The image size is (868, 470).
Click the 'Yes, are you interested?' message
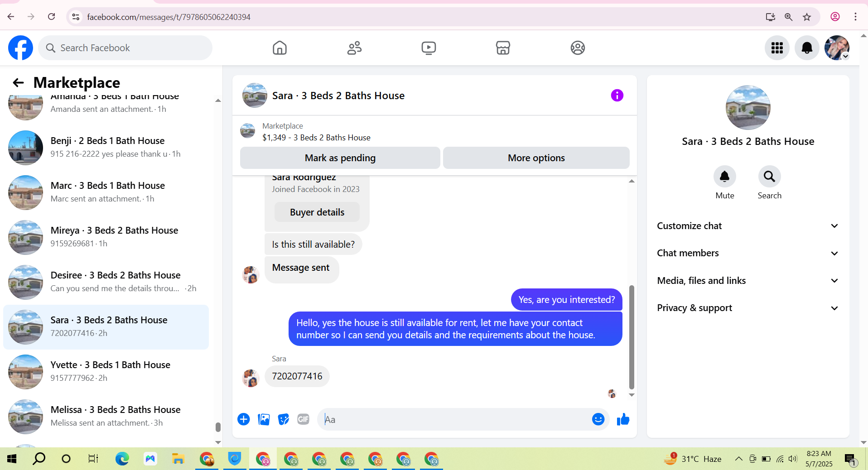(567, 300)
